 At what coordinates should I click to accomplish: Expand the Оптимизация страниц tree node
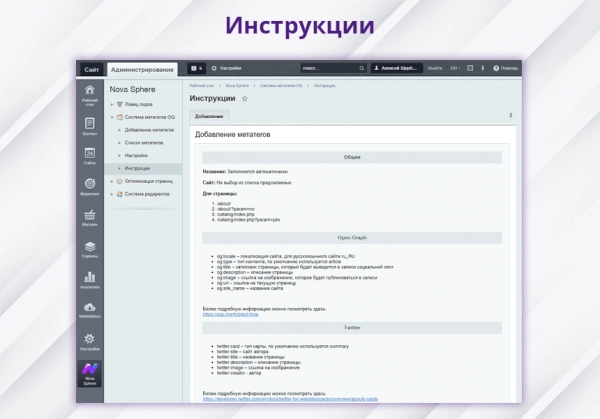[112, 181]
